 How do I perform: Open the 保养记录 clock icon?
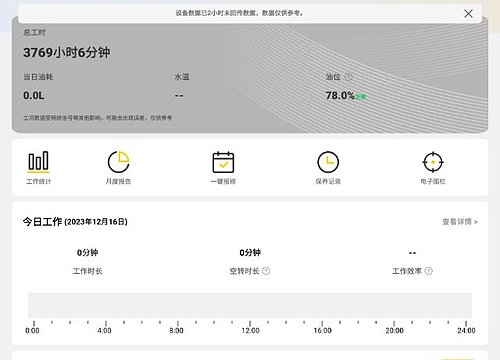(x=328, y=162)
